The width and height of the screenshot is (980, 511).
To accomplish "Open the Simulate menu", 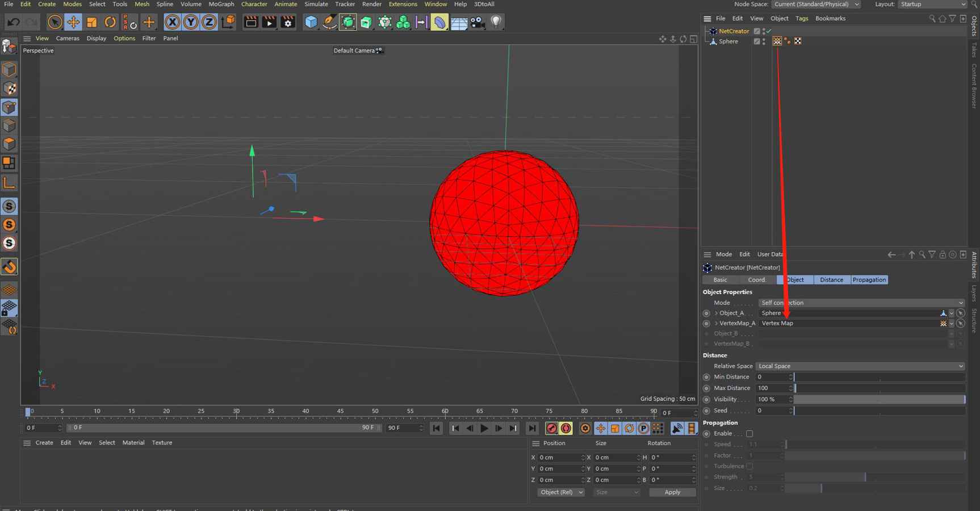I will point(316,4).
